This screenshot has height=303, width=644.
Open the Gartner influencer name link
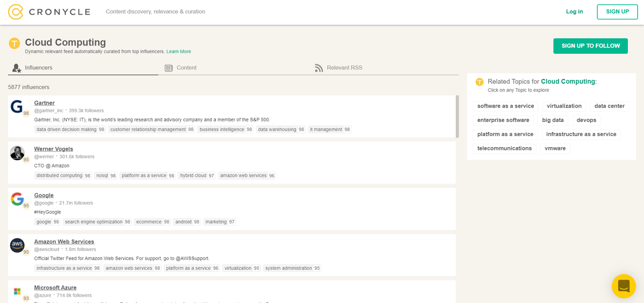pyautogui.click(x=45, y=103)
